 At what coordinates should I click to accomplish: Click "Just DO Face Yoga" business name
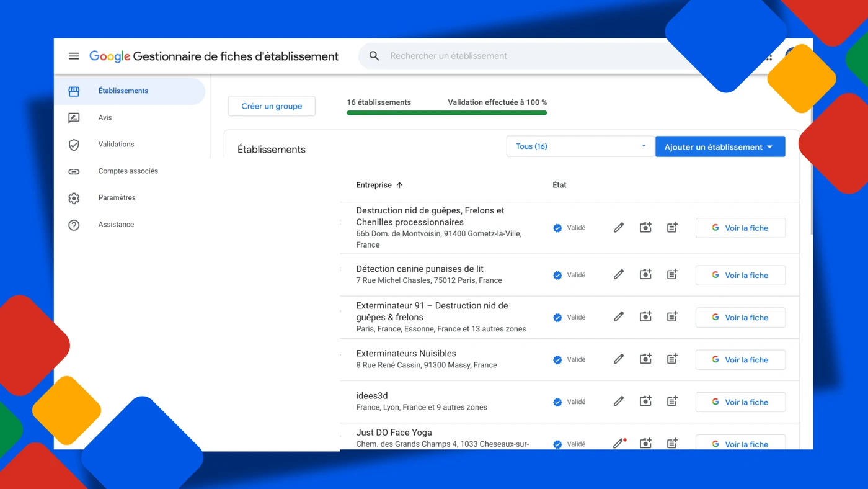click(394, 433)
